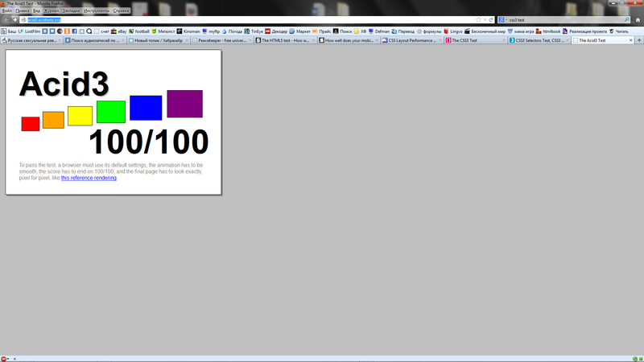Focus the search box containing 'css3 test'
Viewport: 644px width, 362px height.
566,19
